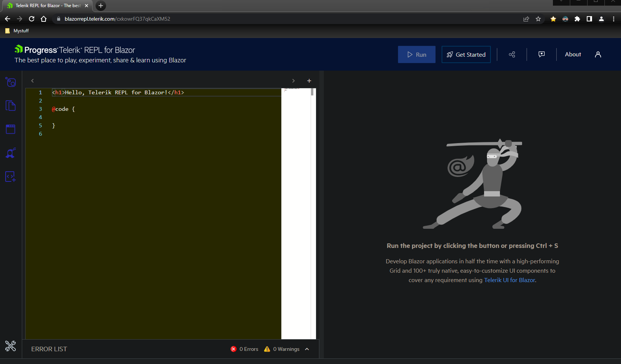Click line number 4 in the gutter

click(x=41, y=117)
